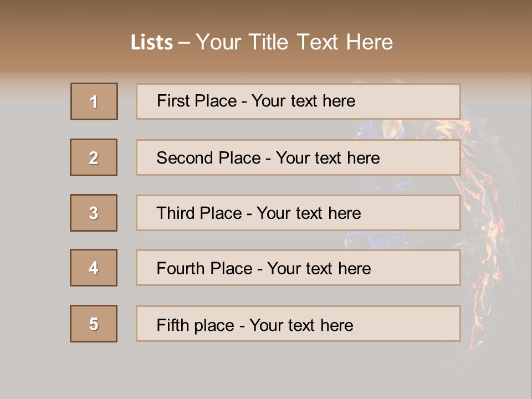Select the number 4 square
The image size is (532, 399).
(94, 268)
